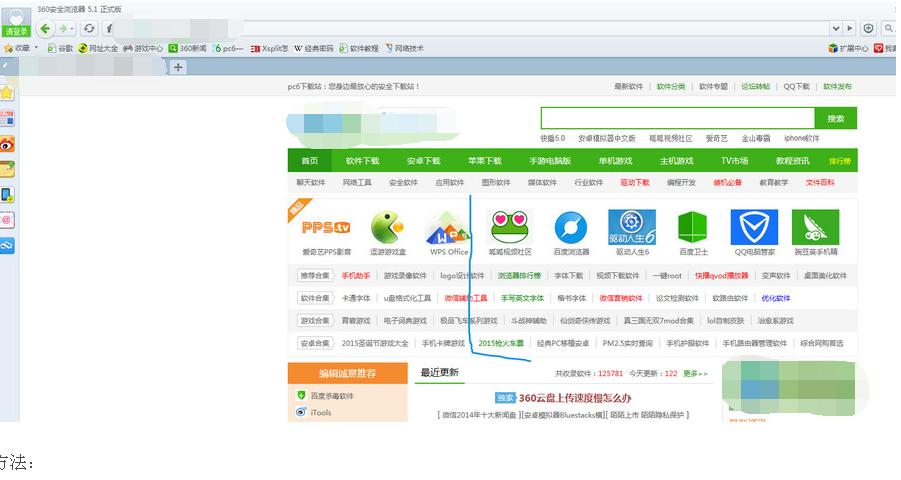Open the 聊天软件 category
Viewport: 901px width, 480px height.
(311, 182)
